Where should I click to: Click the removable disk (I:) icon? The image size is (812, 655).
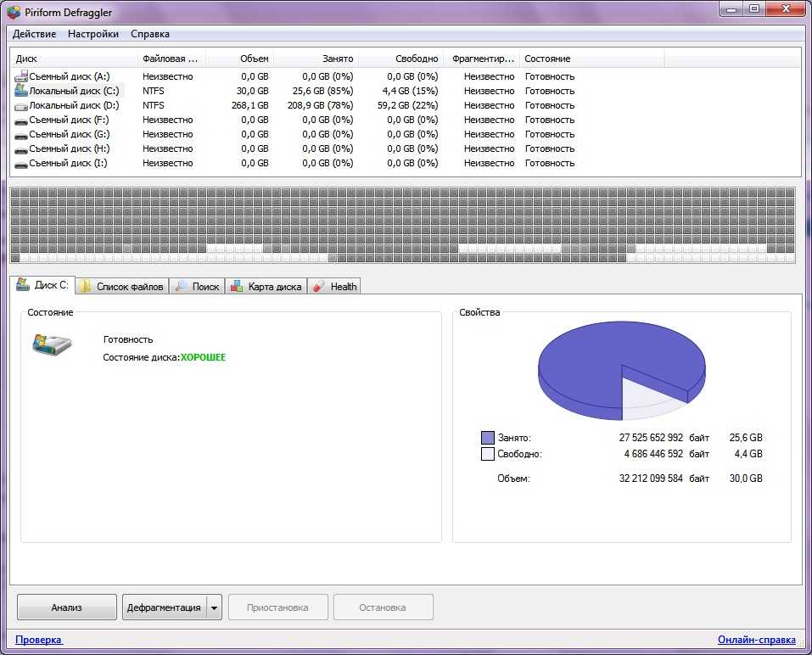click(21, 163)
